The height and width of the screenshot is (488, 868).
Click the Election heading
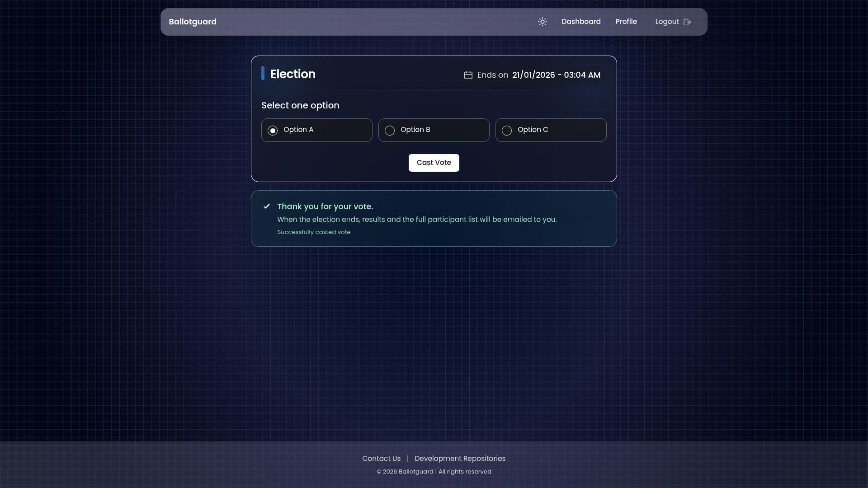click(293, 74)
